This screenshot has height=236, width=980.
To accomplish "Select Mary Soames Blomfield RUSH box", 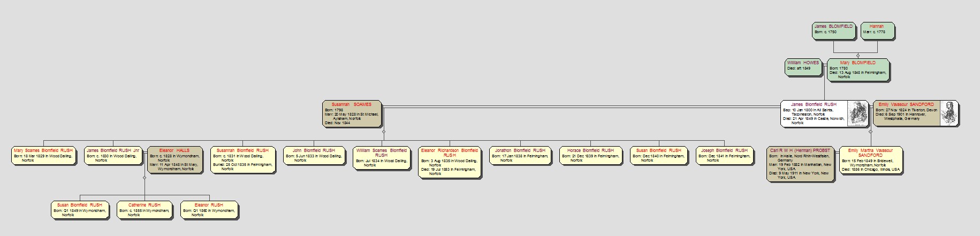I will 43,155.
